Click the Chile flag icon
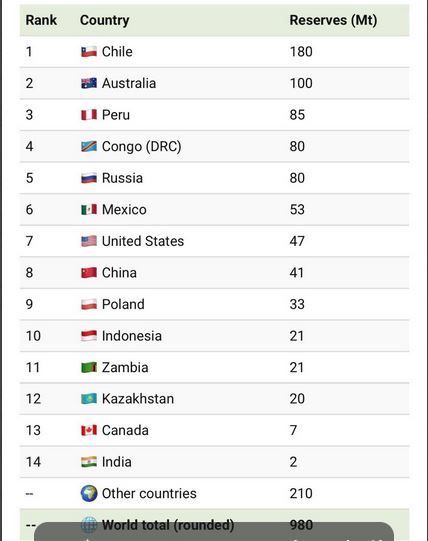428x541 pixels. pos(89,52)
